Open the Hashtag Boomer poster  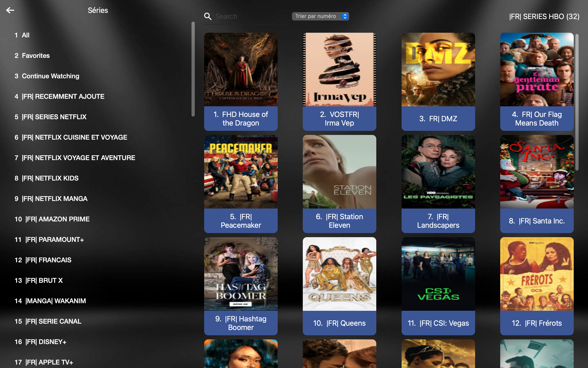coord(241,274)
